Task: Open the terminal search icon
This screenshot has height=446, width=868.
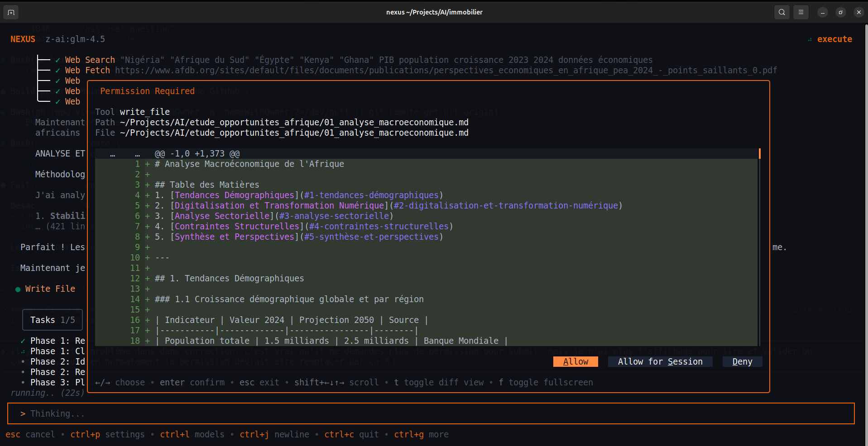Action: coord(782,12)
